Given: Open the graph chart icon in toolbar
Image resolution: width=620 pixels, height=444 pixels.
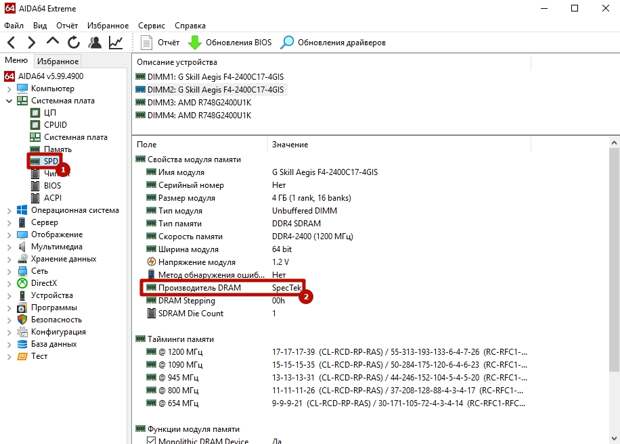Looking at the screenshot, I should tap(116, 42).
